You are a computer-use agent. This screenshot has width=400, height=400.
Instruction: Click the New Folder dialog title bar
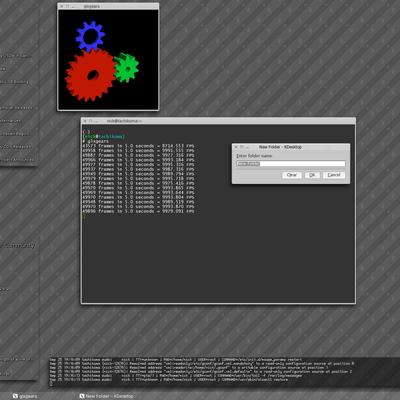pos(291,147)
